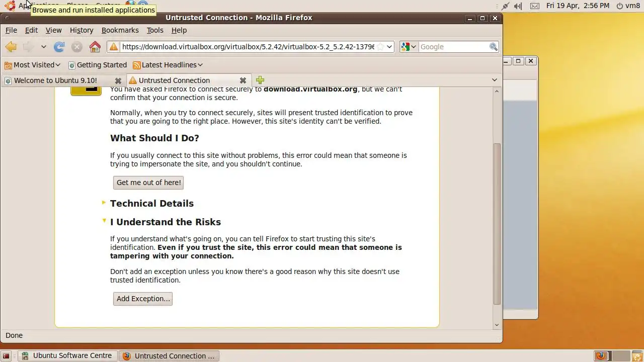
Task: Click the Stop loading button
Action: click(x=76, y=47)
